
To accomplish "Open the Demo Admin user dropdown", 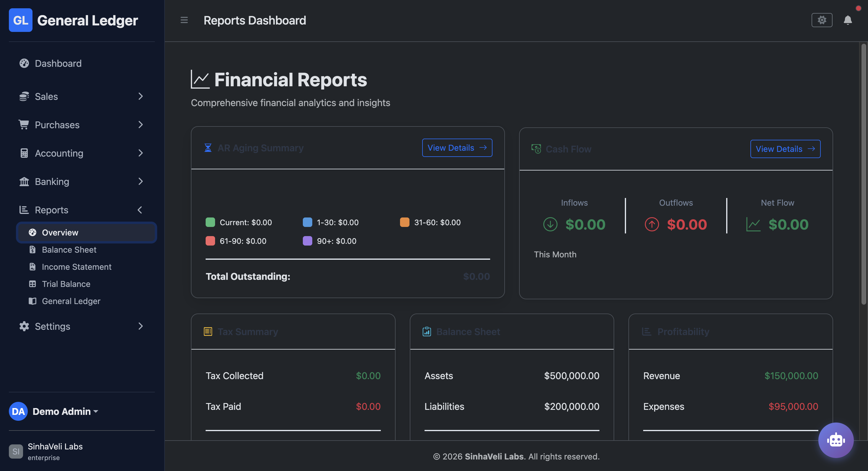I will (x=54, y=411).
